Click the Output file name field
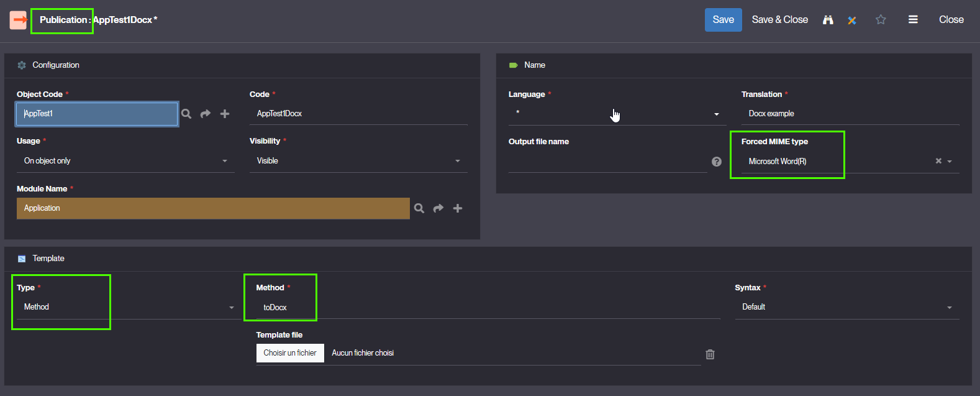Image resolution: width=980 pixels, height=396 pixels. [x=607, y=162]
